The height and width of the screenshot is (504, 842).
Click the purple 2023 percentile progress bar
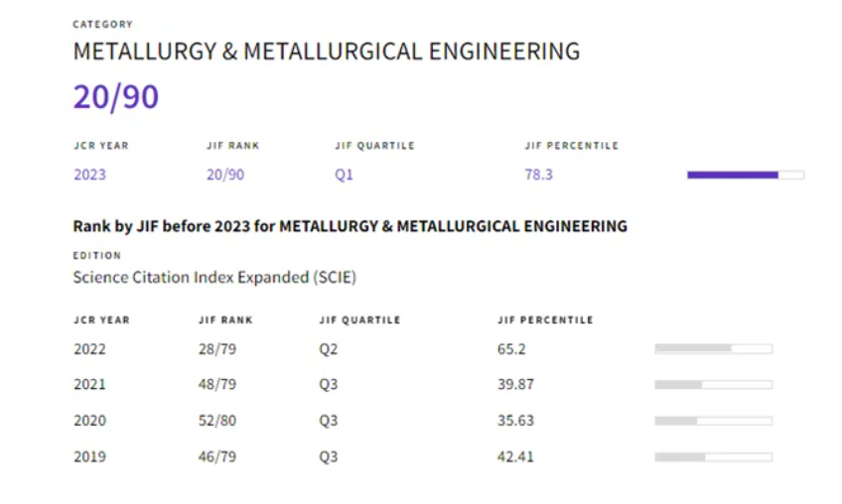point(745,175)
